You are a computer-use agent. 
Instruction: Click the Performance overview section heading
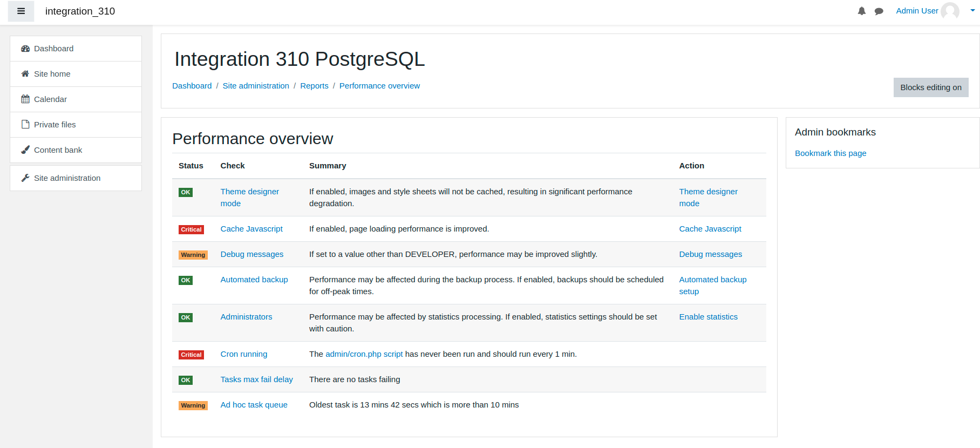[x=253, y=139]
